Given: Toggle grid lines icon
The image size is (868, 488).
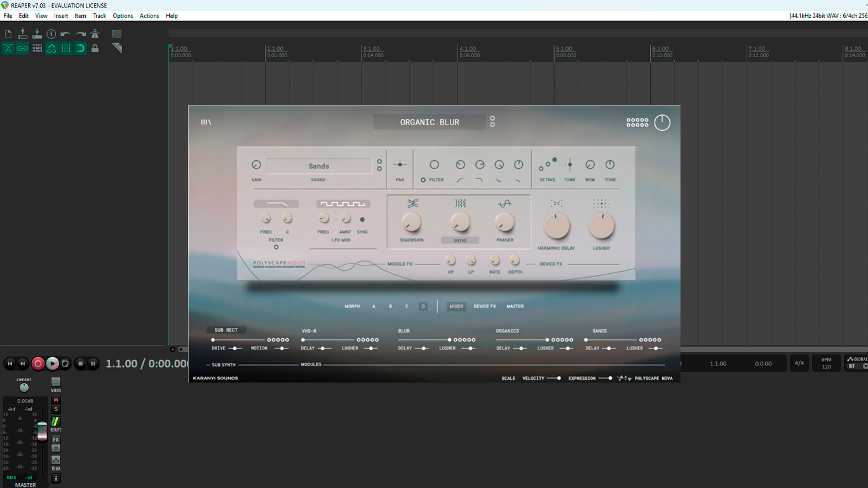Looking at the screenshot, I should tap(66, 48).
